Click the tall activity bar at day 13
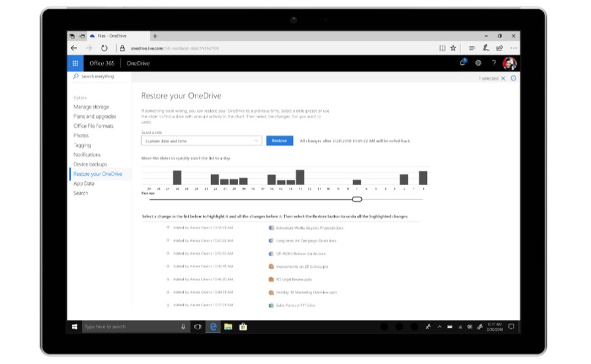The image size is (591, 364). (300, 177)
